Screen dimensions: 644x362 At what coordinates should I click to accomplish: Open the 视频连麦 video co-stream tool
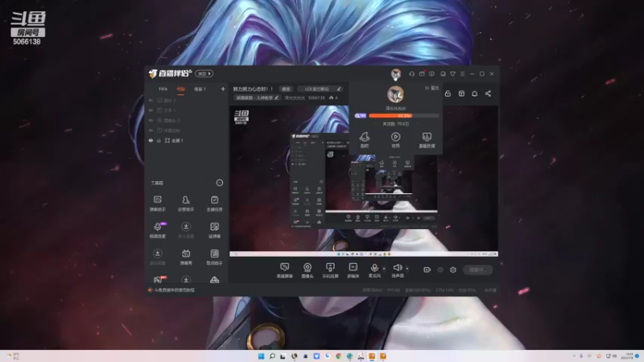(157, 230)
